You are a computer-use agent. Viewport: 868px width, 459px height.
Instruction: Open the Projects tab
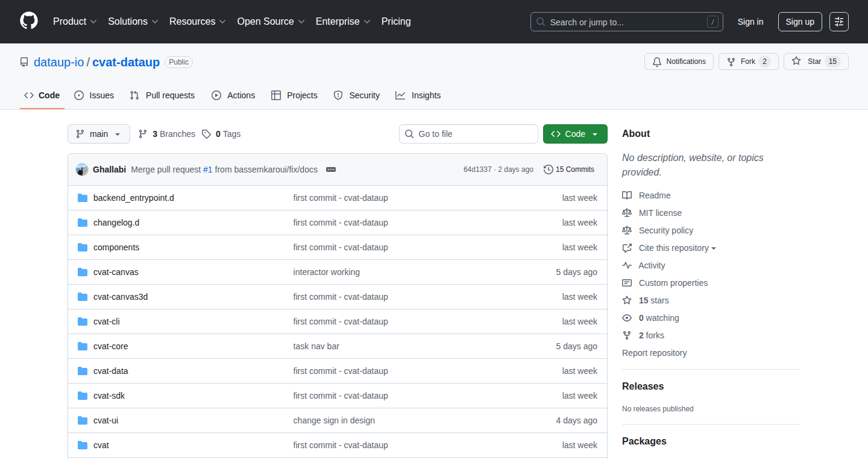(x=294, y=95)
